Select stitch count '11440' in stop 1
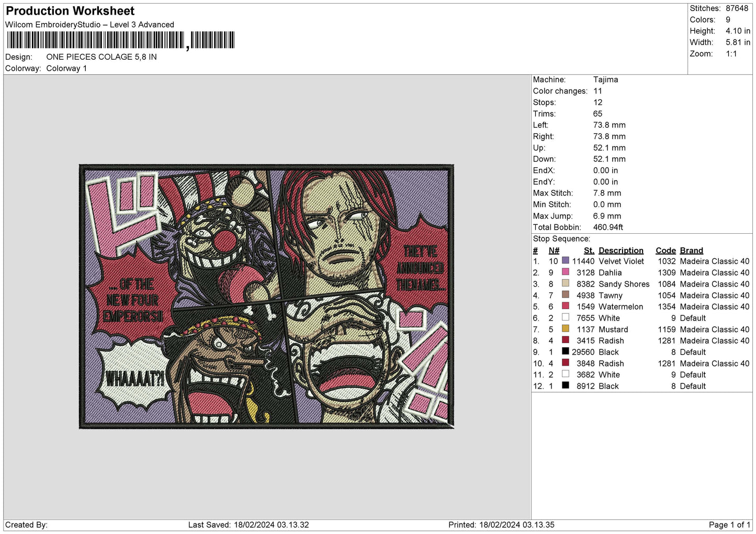The width and height of the screenshot is (756, 534). [583, 261]
